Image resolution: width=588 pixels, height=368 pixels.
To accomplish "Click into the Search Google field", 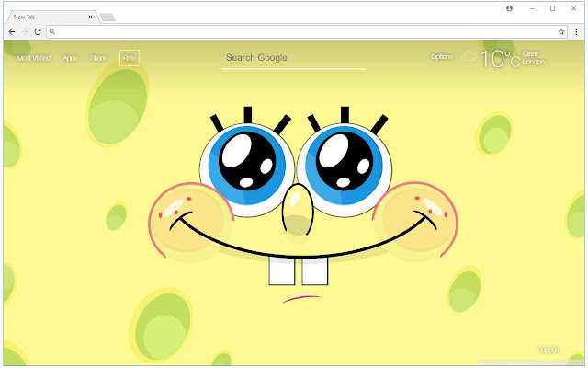I will tap(294, 58).
